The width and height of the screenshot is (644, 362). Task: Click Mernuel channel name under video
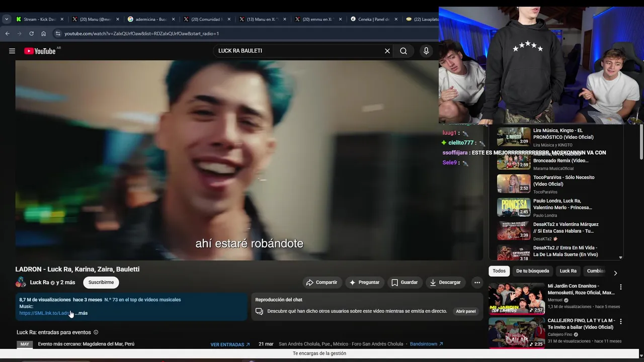pyautogui.click(x=555, y=300)
